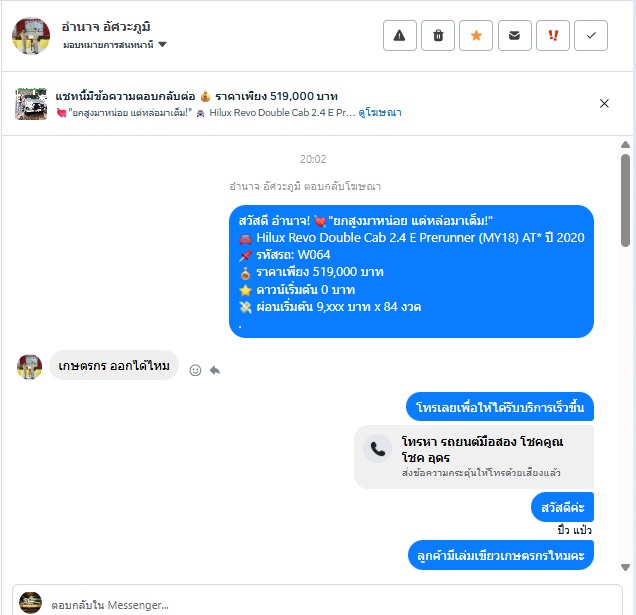
Task: Mark conversation done with checkmark button
Action: click(x=591, y=36)
